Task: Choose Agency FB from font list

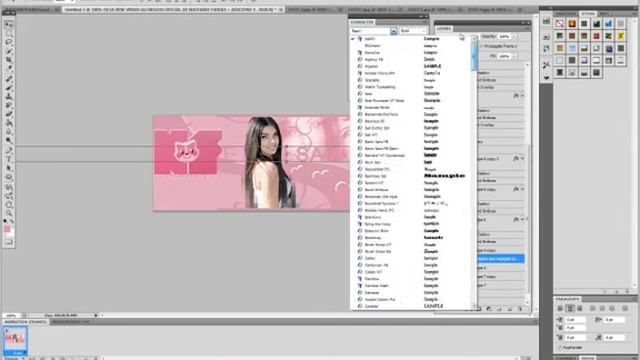Action: pos(411,60)
